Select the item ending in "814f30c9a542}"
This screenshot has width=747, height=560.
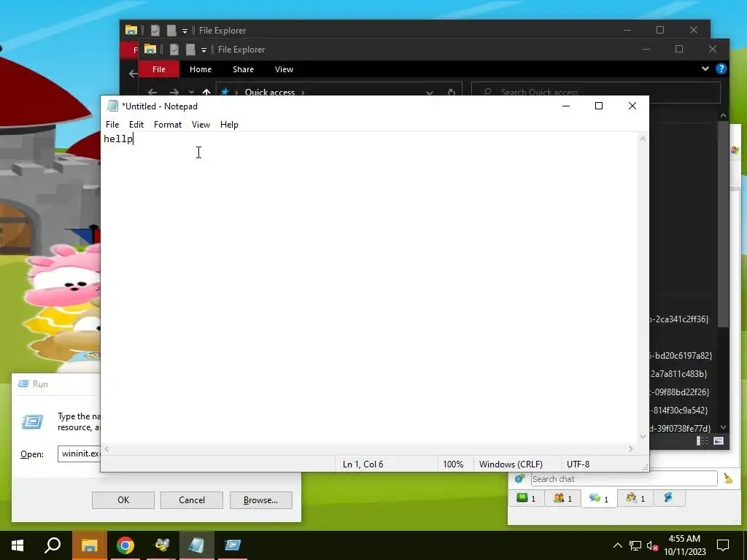pyautogui.click(x=679, y=410)
